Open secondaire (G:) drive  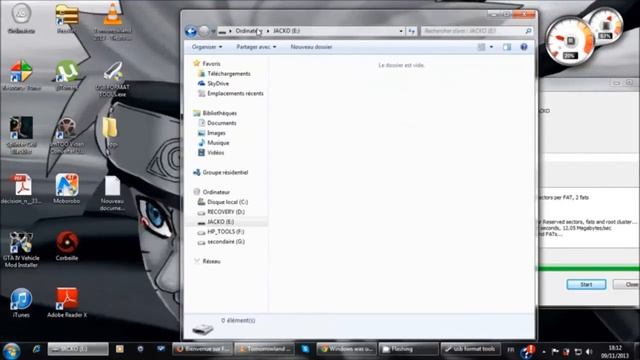(x=226, y=242)
